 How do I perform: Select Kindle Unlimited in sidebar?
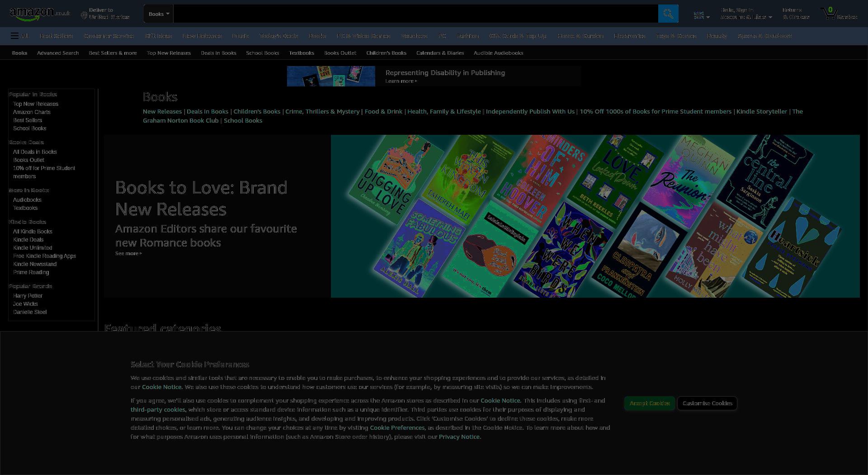[x=33, y=248]
